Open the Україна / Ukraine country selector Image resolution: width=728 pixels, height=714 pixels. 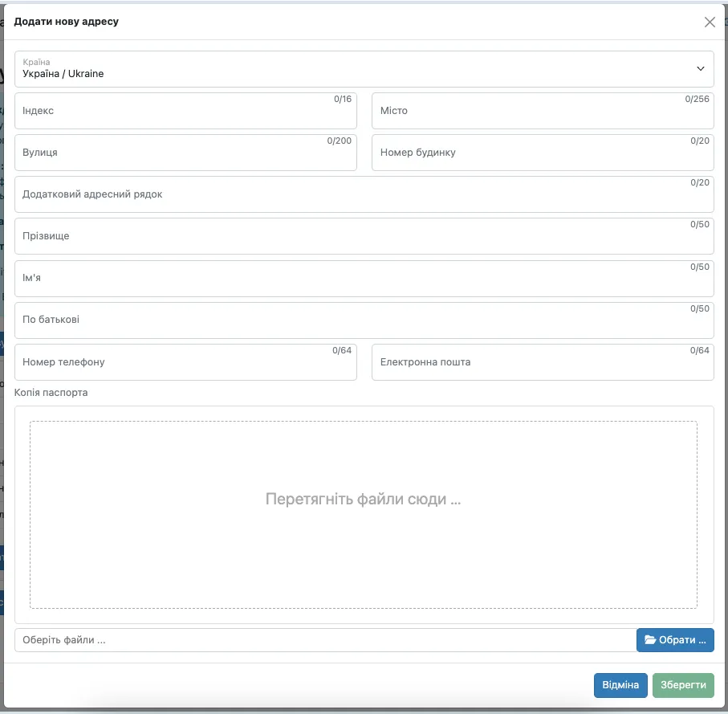pyautogui.click(x=364, y=69)
